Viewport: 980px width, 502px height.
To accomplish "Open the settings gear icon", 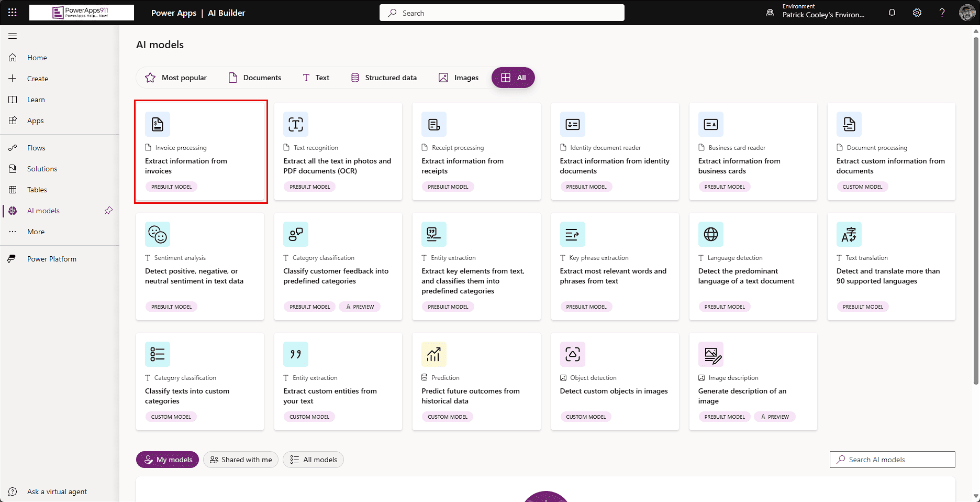I will pyautogui.click(x=917, y=13).
